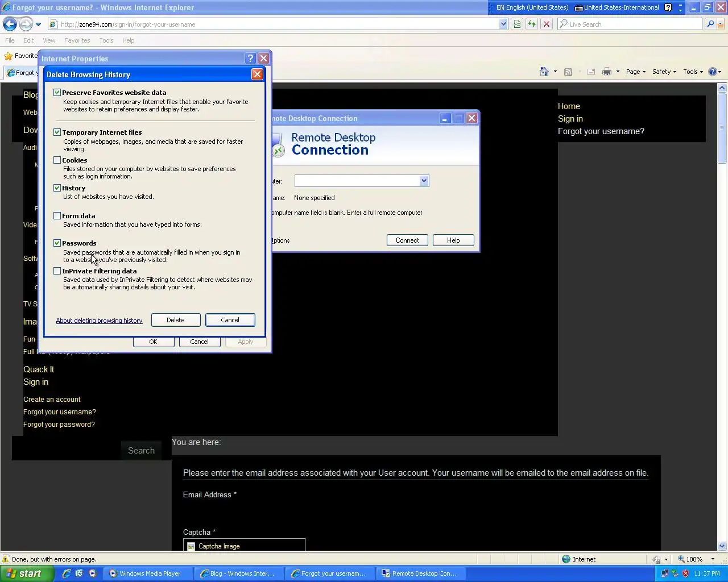
Task: Open the command bar Tools dropdown
Action: point(693,72)
